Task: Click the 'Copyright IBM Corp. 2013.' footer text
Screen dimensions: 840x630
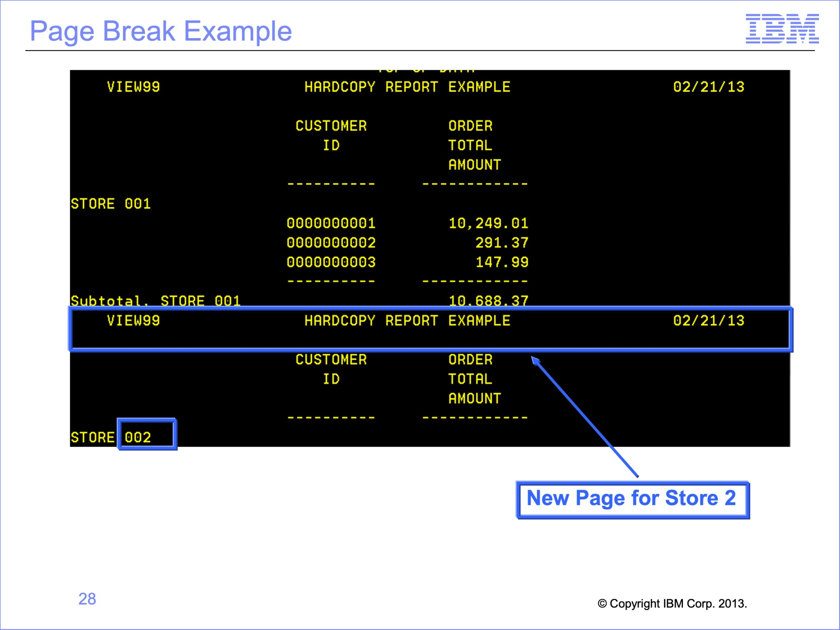Action: (672, 603)
